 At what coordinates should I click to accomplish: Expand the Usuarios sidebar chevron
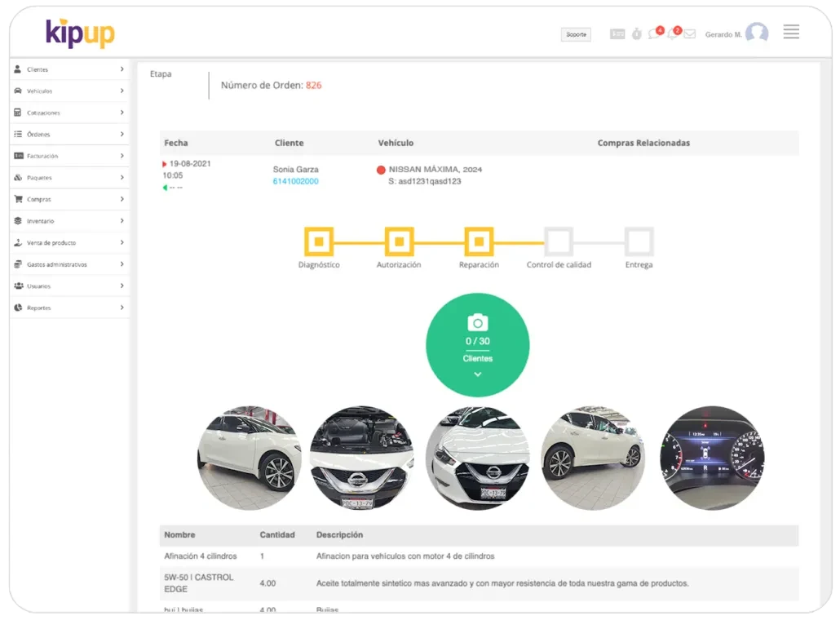coord(124,286)
